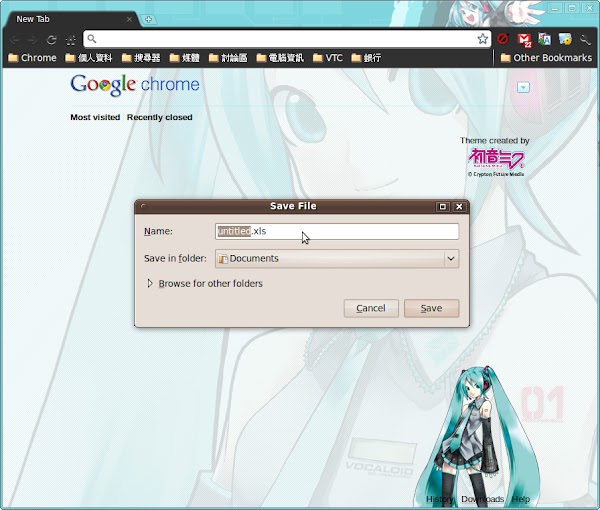Close the Save File dialog

click(459, 207)
